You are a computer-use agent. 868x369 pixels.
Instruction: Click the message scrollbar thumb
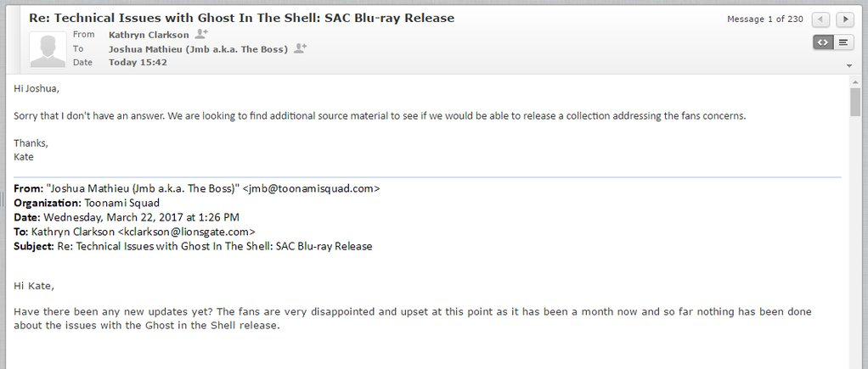click(x=856, y=103)
